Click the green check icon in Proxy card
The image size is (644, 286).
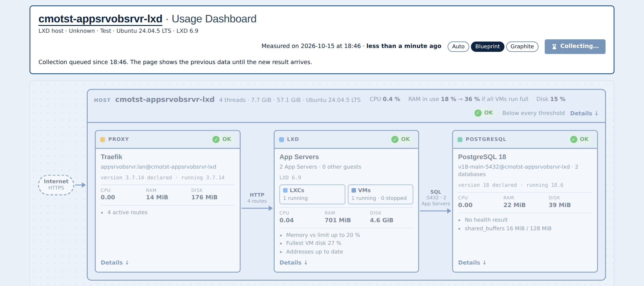(x=216, y=139)
